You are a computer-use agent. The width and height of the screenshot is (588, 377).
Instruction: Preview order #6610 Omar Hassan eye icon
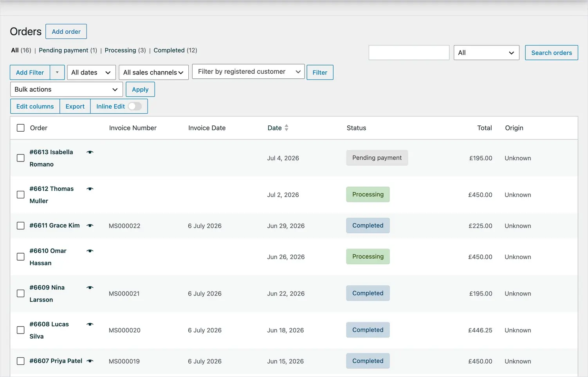[90, 251]
